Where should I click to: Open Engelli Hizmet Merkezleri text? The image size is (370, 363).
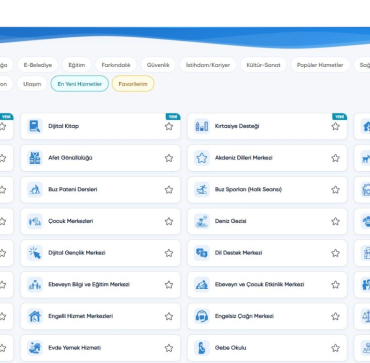pos(80,316)
